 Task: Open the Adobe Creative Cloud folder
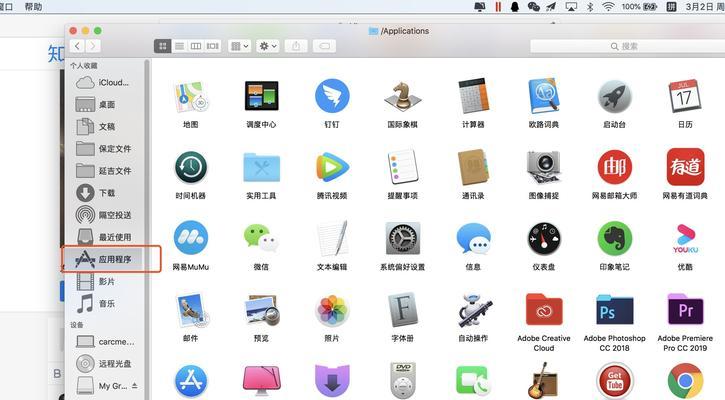pos(544,309)
